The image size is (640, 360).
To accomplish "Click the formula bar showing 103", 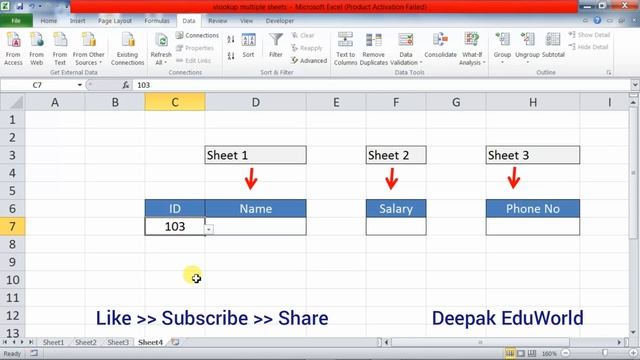I will tap(382, 85).
